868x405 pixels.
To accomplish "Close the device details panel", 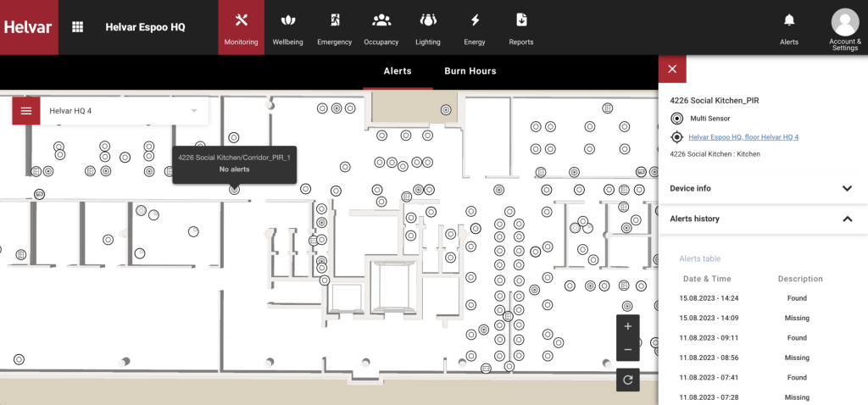I will [672, 69].
